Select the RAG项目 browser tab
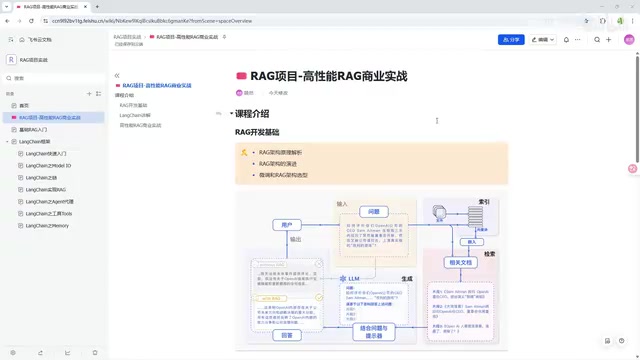The image size is (640, 360). (x=52, y=7)
